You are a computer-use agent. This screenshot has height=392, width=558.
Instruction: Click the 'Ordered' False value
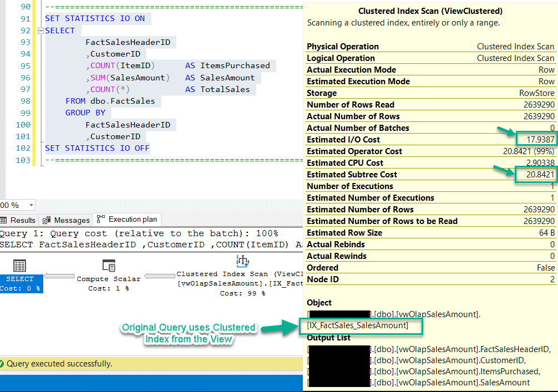coord(546,267)
